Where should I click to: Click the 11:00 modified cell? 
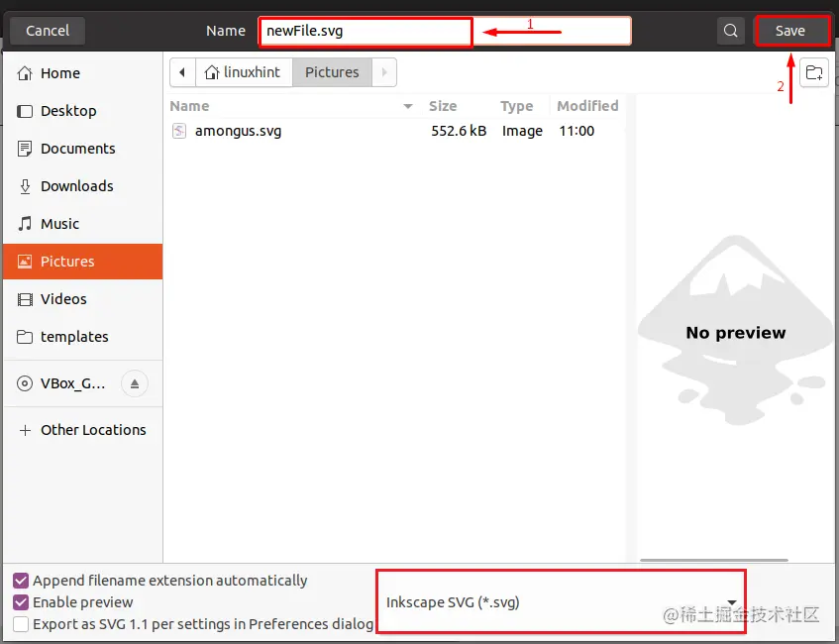577,131
